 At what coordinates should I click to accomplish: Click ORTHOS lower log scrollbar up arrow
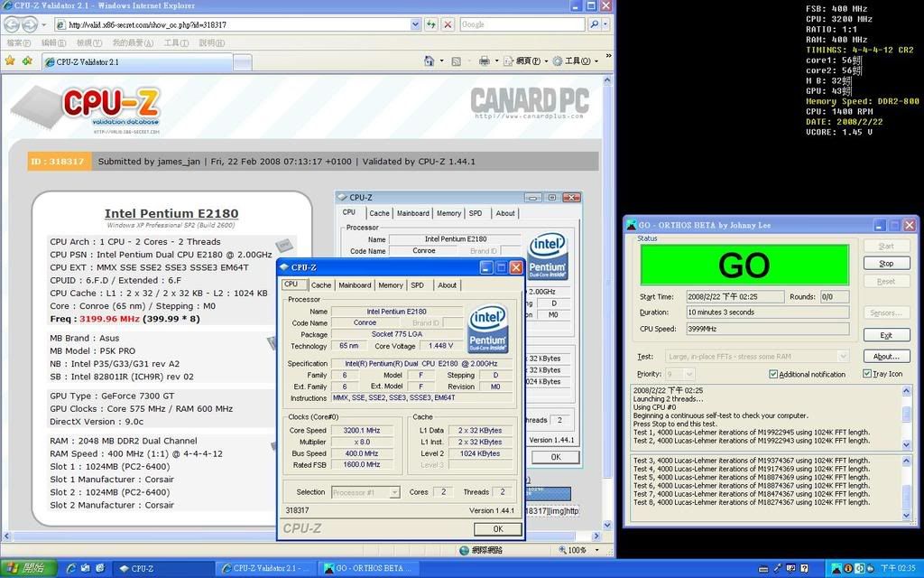[x=906, y=461]
